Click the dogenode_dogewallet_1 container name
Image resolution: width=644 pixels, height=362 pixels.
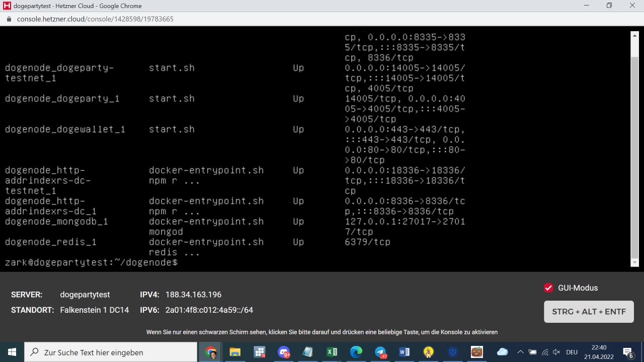coord(65,129)
